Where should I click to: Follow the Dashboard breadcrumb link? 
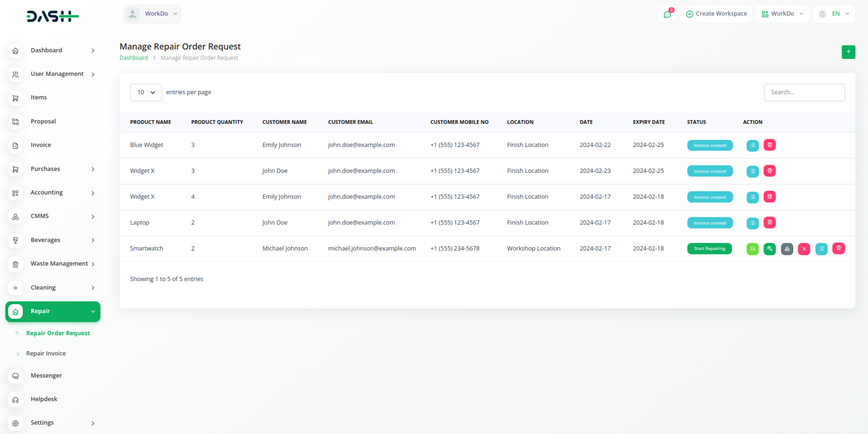[133, 58]
